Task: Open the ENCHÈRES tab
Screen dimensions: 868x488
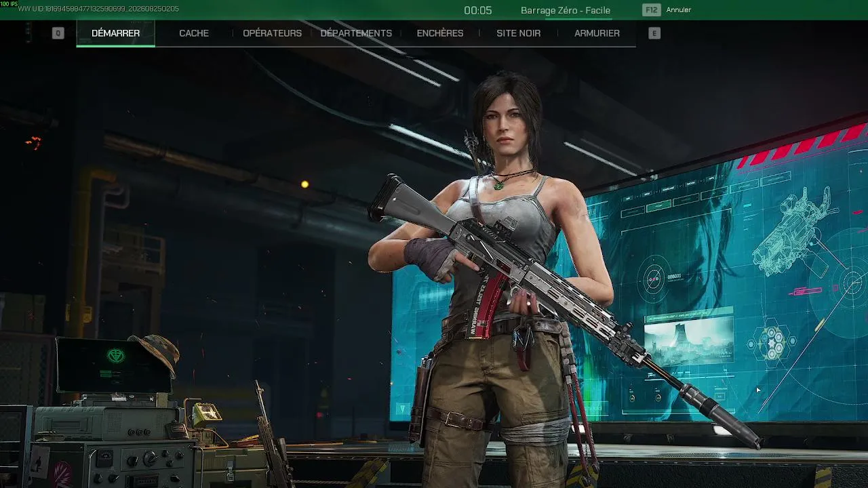Action: click(440, 33)
